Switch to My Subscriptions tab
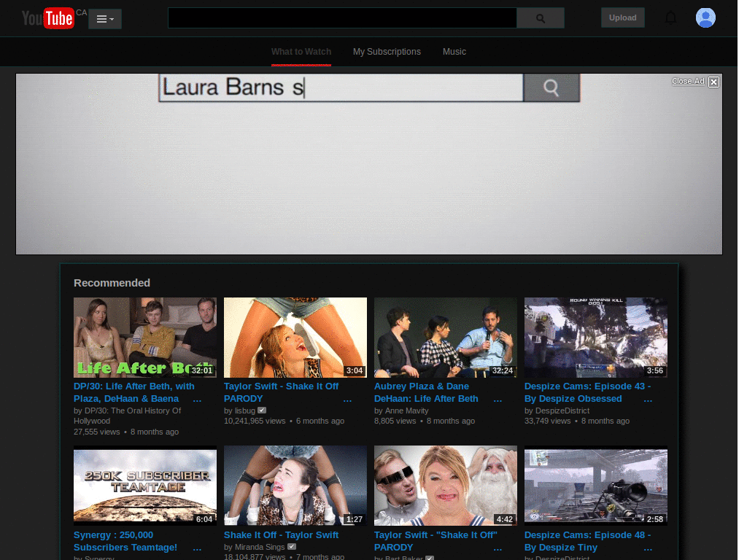747x560 pixels. coord(387,52)
